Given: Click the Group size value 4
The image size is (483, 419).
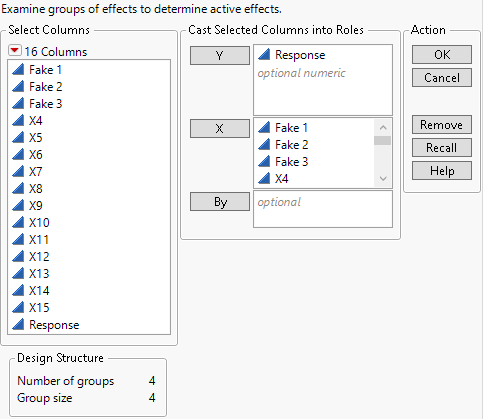Looking at the screenshot, I should point(152,398).
